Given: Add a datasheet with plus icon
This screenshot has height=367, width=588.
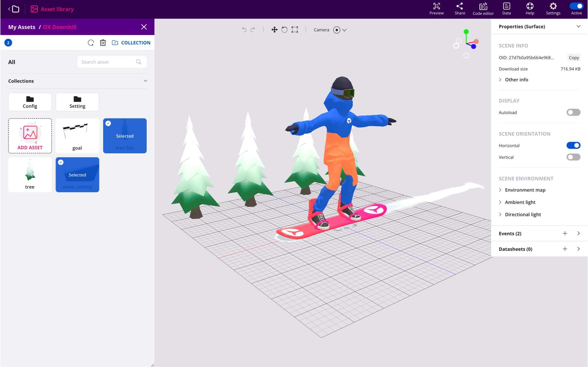Looking at the screenshot, I should click(x=565, y=249).
